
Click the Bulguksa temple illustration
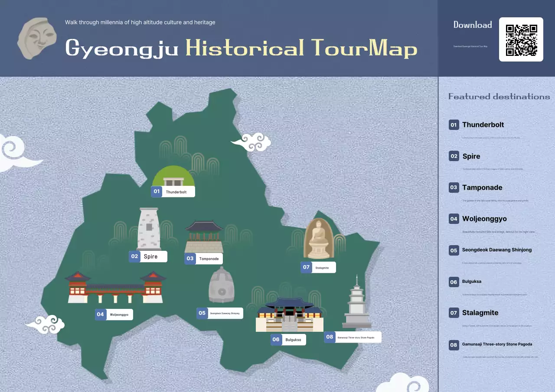289,315
